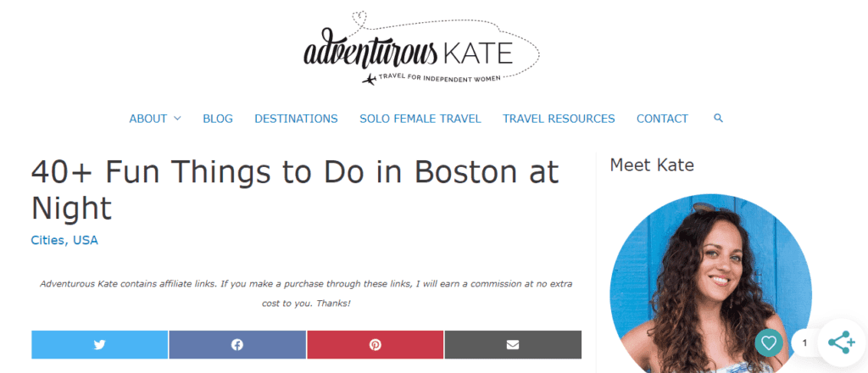This screenshot has width=868, height=373.
Task: Click the favorites count bubble
Action: point(804,343)
